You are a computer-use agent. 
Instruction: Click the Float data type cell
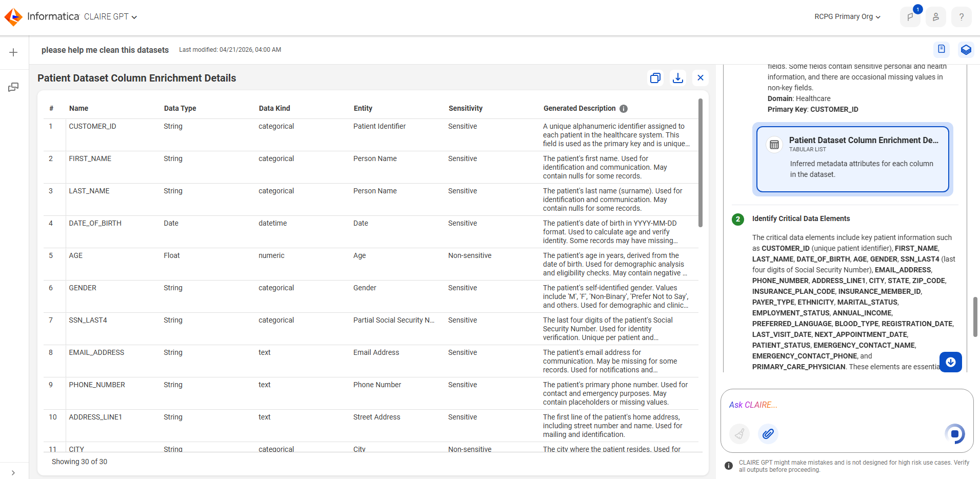(x=172, y=255)
